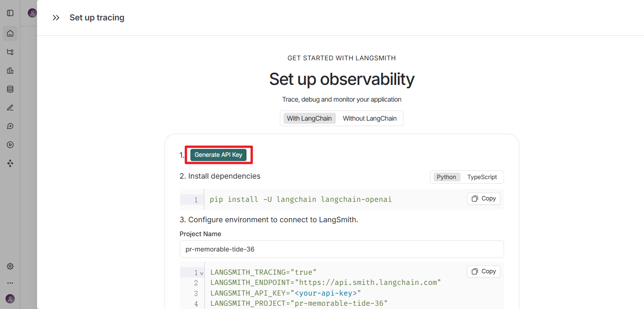Switch to Without LangChain tab

370,118
